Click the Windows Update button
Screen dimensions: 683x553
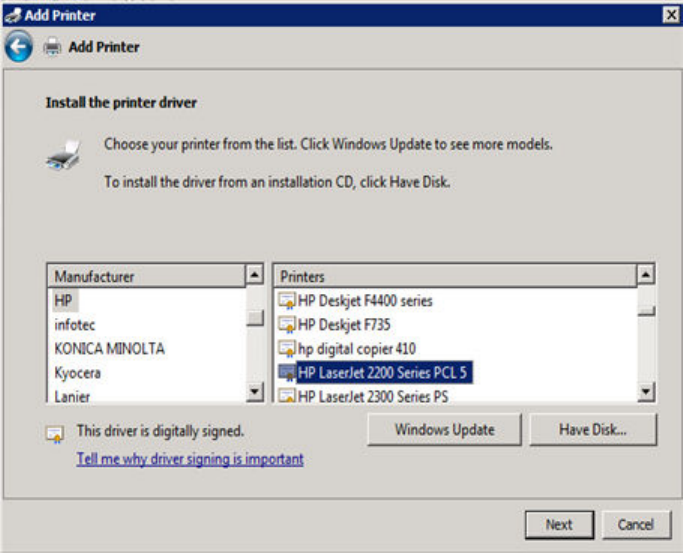(x=444, y=430)
